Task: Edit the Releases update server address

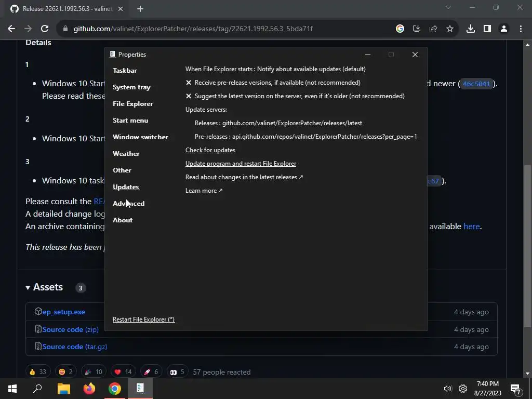Action: tap(278, 123)
